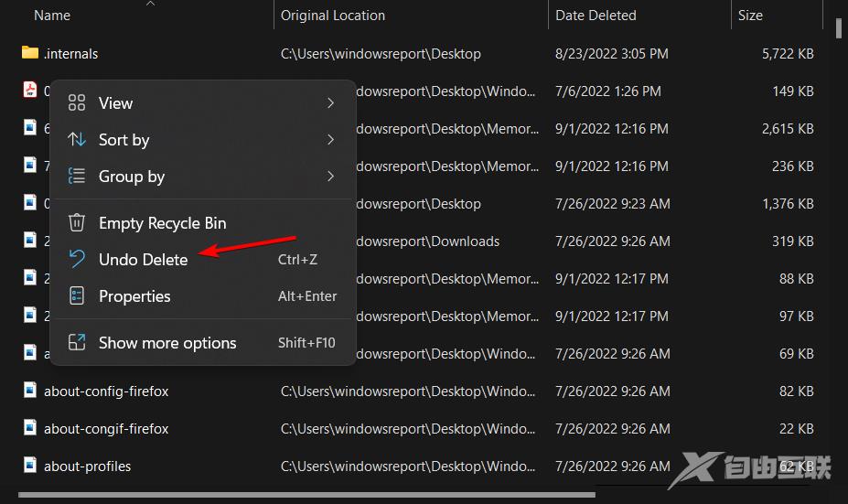The image size is (848, 504).
Task: Sort by the Name column header
Action: (52, 16)
